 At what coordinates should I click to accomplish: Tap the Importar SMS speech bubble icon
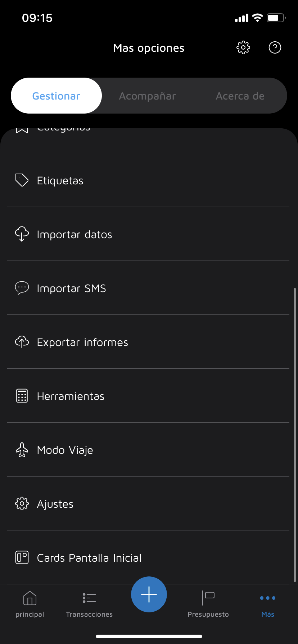click(x=22, y=288)
